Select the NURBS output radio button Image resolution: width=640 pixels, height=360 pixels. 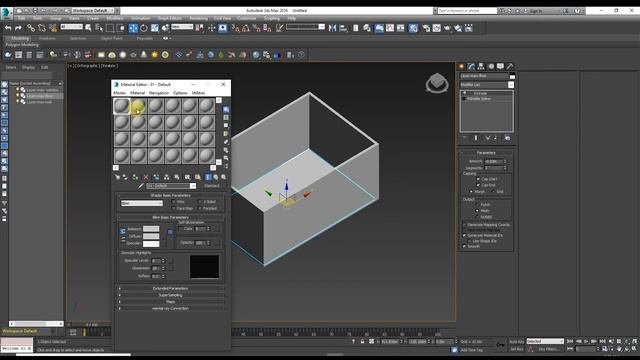coord(477,217)
